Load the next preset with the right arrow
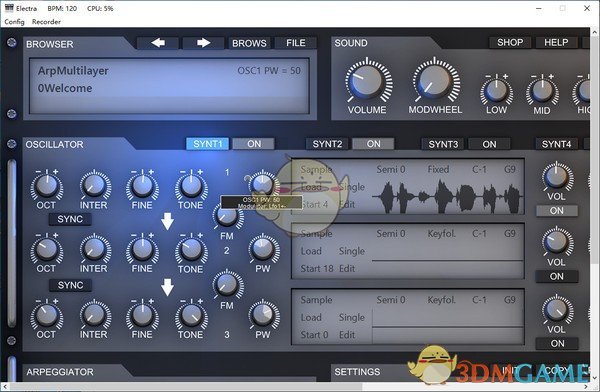Image resolution: width=600 pixels, height=392 pixels. (x=203, y=43)
